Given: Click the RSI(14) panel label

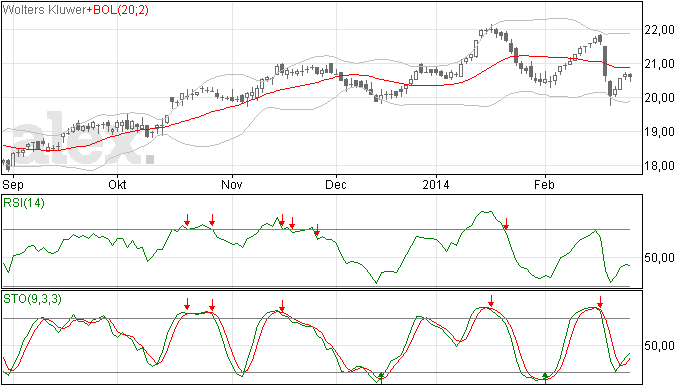Looking at the screenshot, I should 24,203.
